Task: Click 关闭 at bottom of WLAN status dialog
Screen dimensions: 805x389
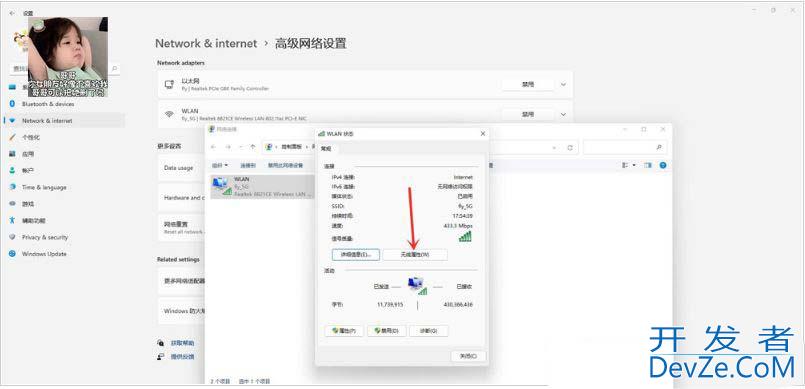Action: click(x=468, y=356)
